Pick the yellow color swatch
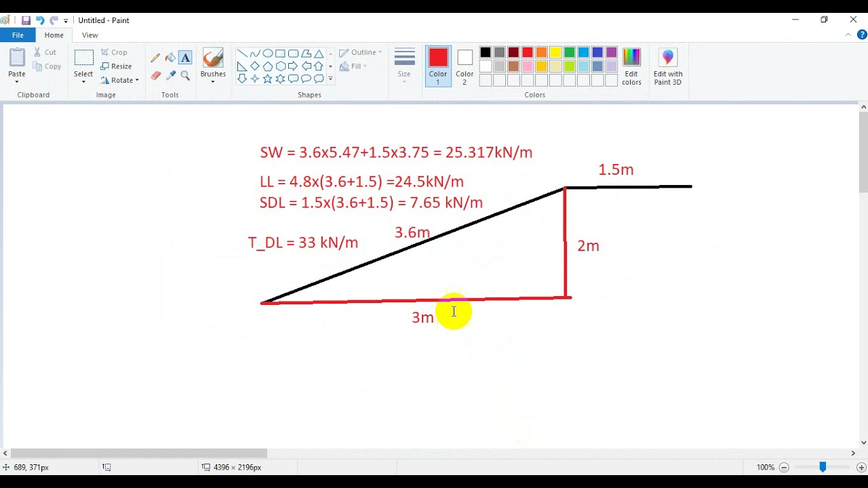This screenshot has width=868, height=488. [x=555, y=52]
